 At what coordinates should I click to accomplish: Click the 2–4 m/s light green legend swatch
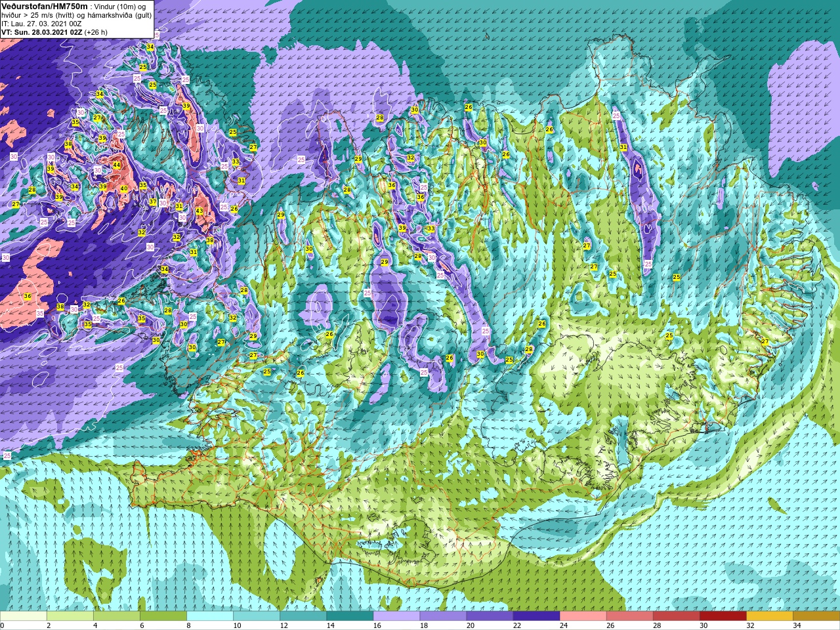coord(70,616)
